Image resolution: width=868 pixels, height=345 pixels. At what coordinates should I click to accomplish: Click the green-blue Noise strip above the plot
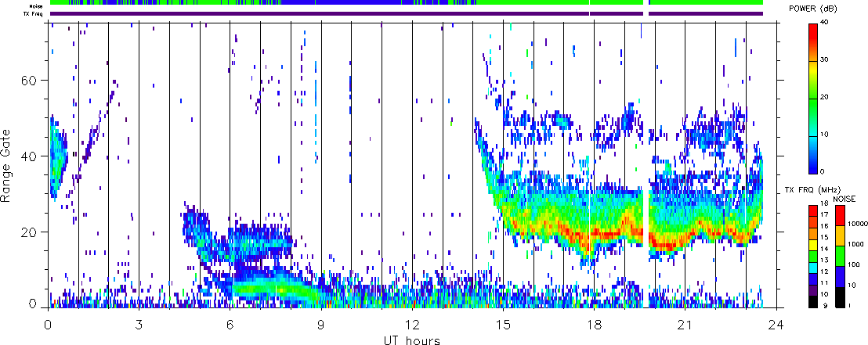(x=407, y=3)
